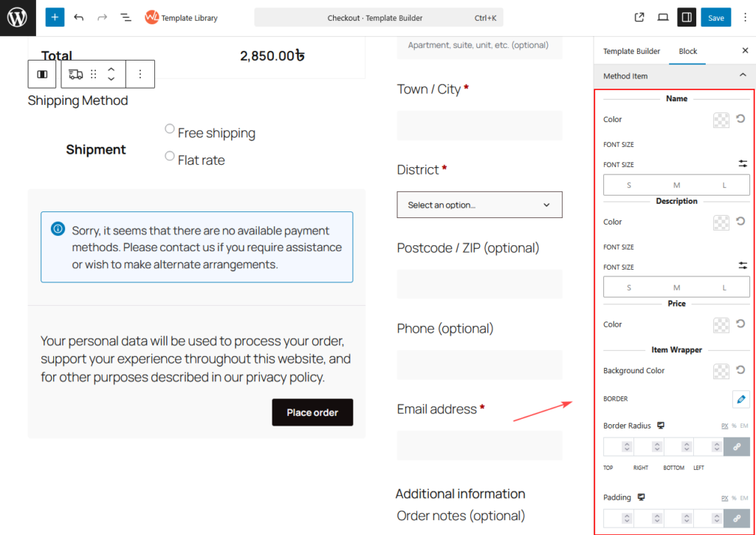
Task: Click the Place order button
Action: (x=312, y=412)
